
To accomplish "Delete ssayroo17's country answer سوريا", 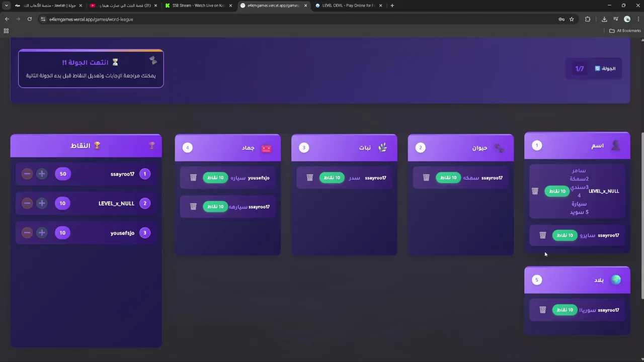I will [x=543, y=310].
